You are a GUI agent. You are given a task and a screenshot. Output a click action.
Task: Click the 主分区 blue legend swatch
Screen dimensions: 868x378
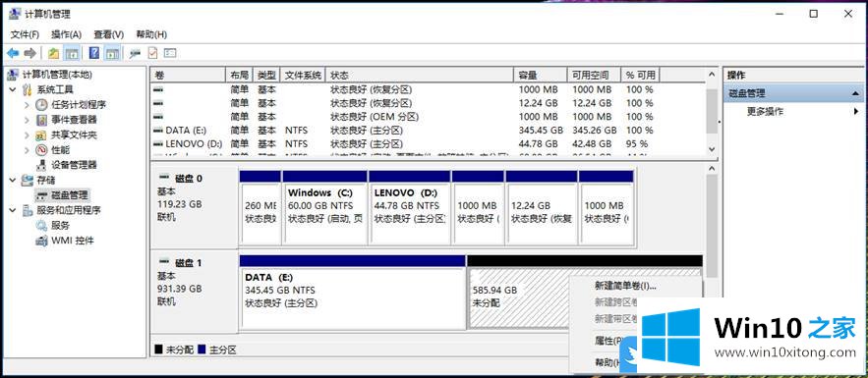[202, 350]
